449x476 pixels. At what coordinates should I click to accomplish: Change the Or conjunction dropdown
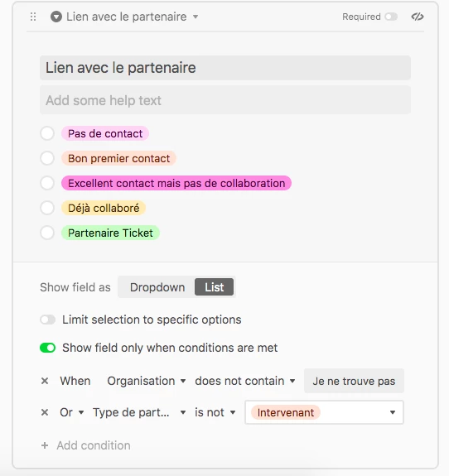click(x=72, y=412)
